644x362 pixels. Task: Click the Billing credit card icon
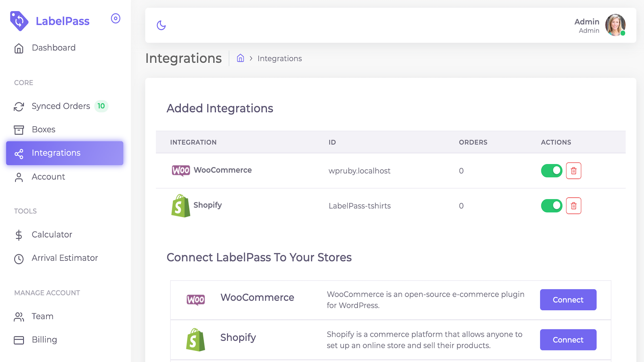point(19,340)
